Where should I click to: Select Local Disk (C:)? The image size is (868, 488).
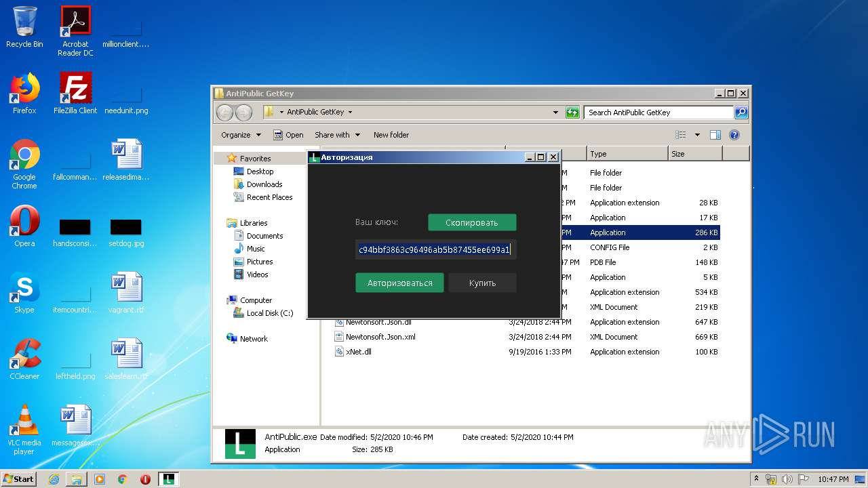[x=270, y=313]
